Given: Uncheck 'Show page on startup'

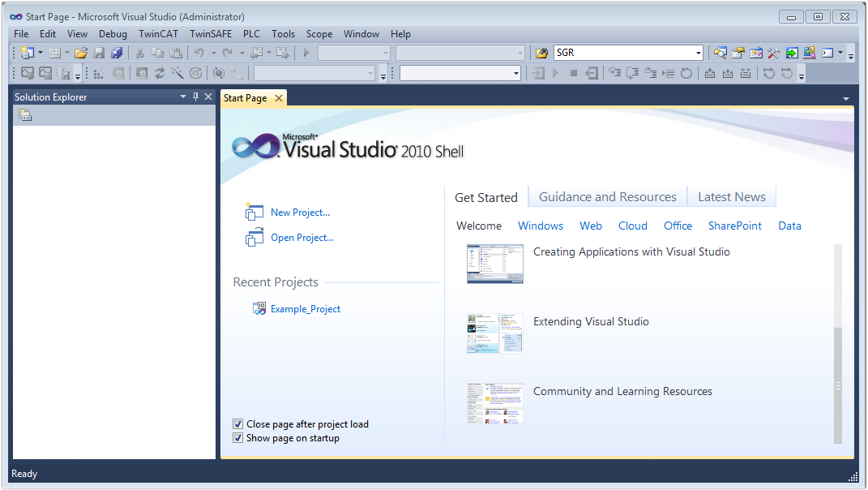Looking at the screenshot, I should (238, 438).
